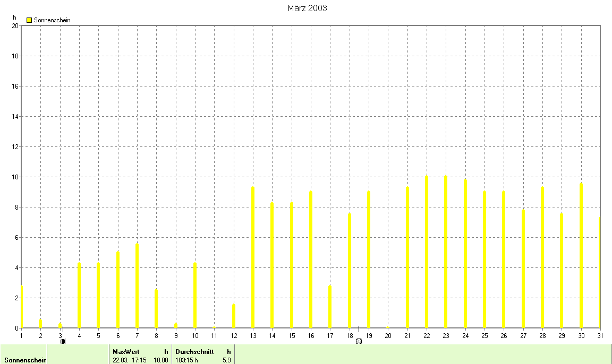This screenshot has height=364, width=612.
Task: Click the average value 5.9
Action: [x=226, y=360]
